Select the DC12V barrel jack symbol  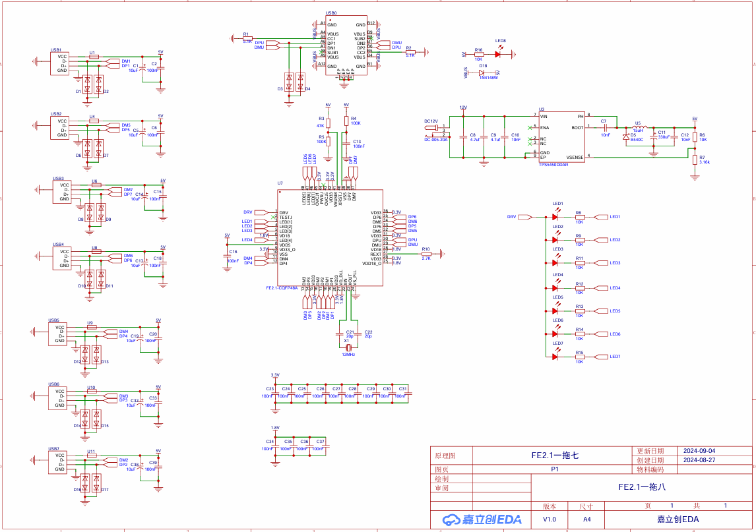pyautogui.click(x=437, y=131)
